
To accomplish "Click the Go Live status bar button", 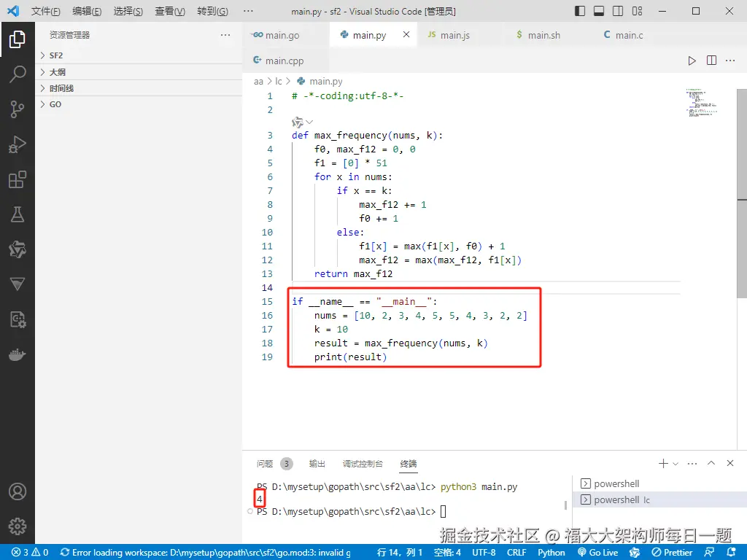I will [x=598, y=553].
